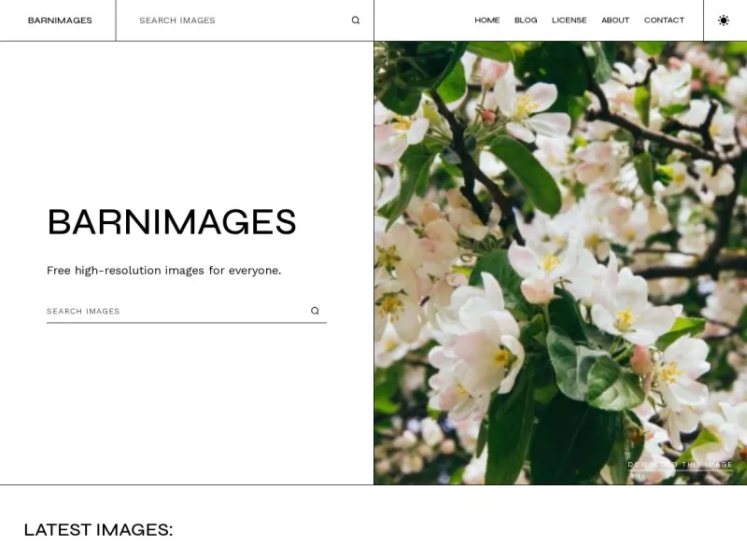Image resolution: width=747 pixels, height=560 pixels.
Task: Click the pink flower bud near the photo top
Action: [488, 116]
